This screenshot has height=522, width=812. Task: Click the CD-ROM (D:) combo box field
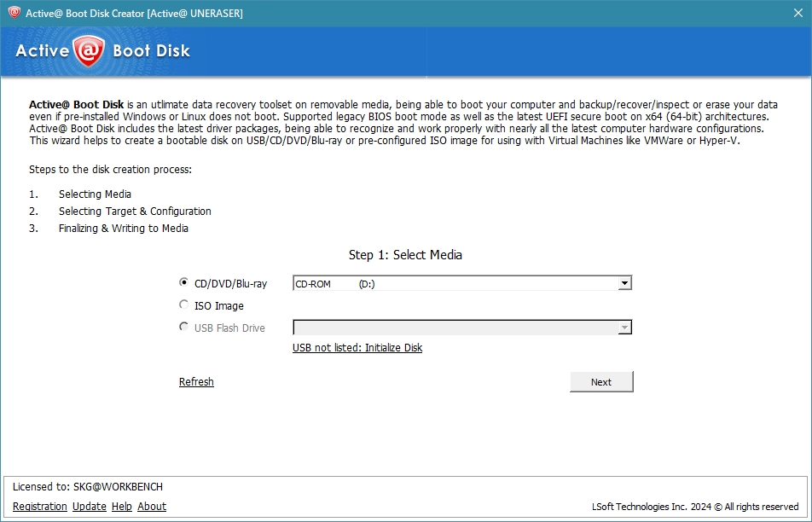click(x=462, y=283)
